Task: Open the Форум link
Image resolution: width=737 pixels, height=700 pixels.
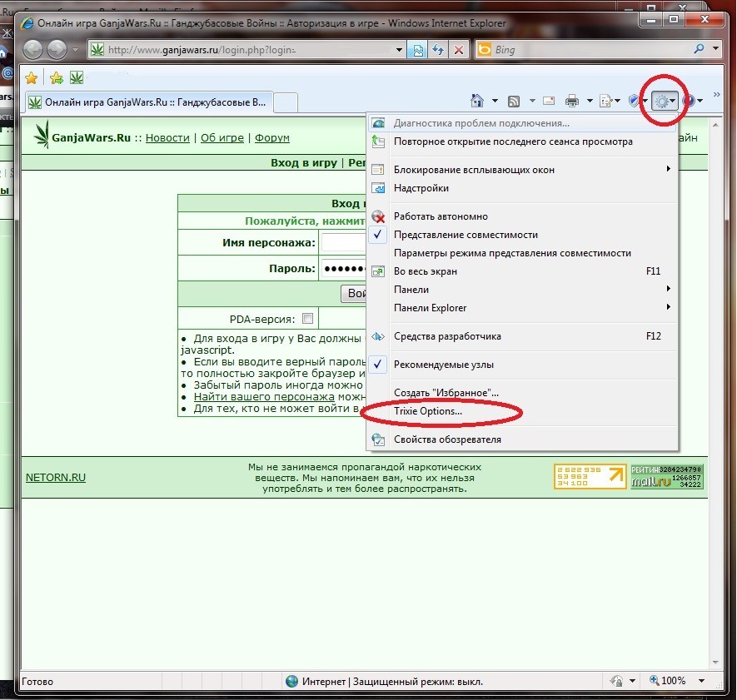Action: [x=272, y=137]
